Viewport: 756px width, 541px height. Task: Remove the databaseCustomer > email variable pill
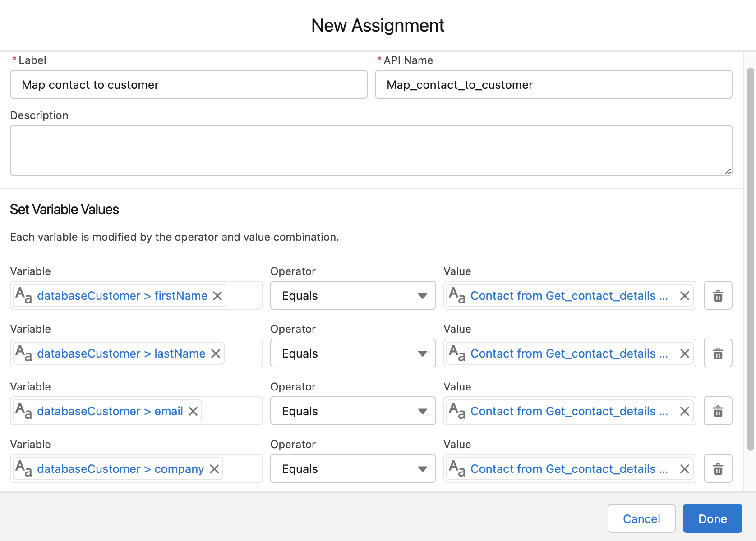193,411
